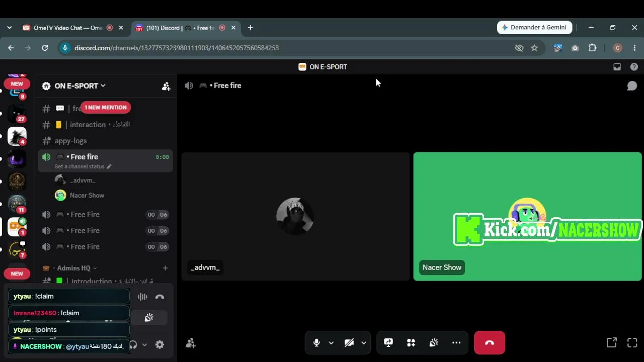The image size is (644, 362).
Task: Open user settings gear
Action: [159, 344]
